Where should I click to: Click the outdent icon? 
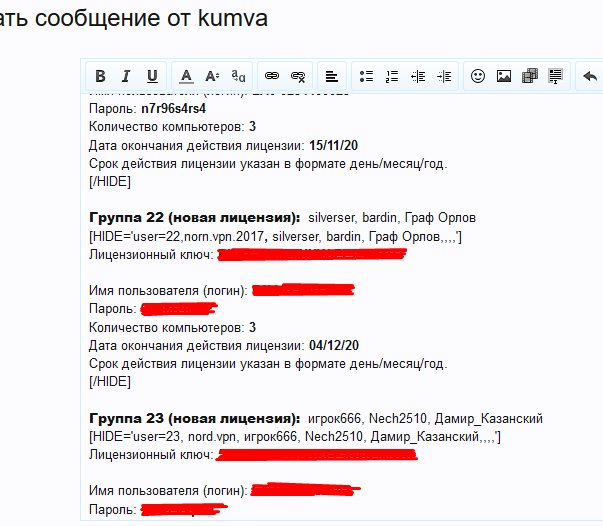[418, 76]
